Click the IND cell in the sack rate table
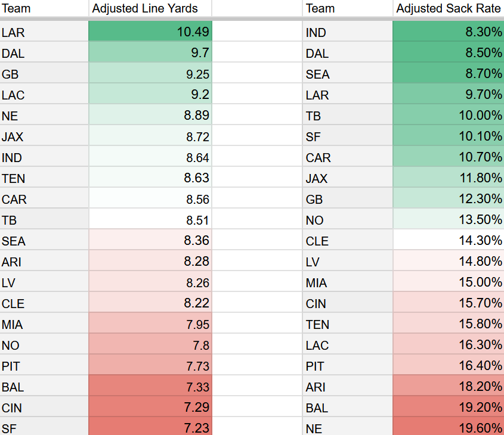Screen dimensions: 504x435 pos(348,32)
